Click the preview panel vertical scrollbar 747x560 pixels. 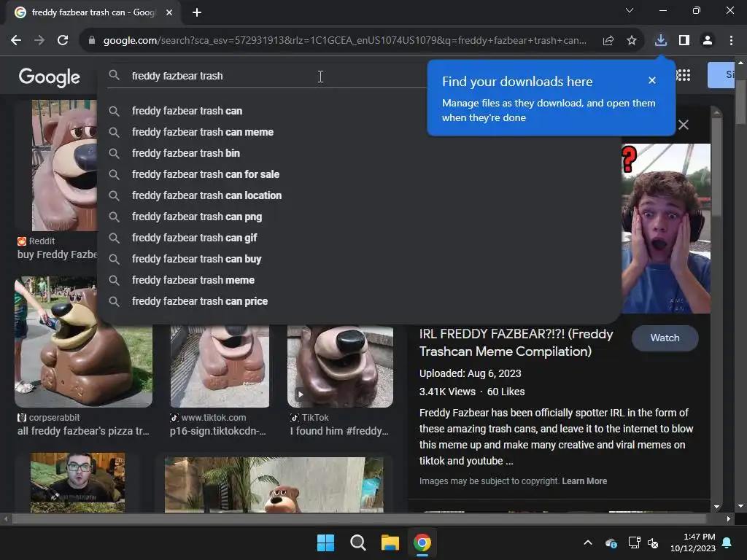point(716,167)
